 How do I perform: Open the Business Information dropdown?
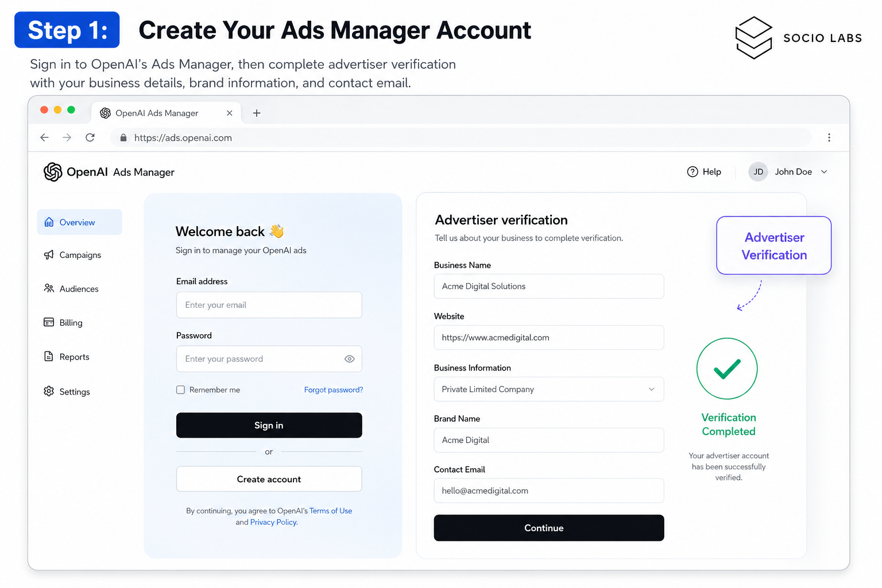click(549, 389)
